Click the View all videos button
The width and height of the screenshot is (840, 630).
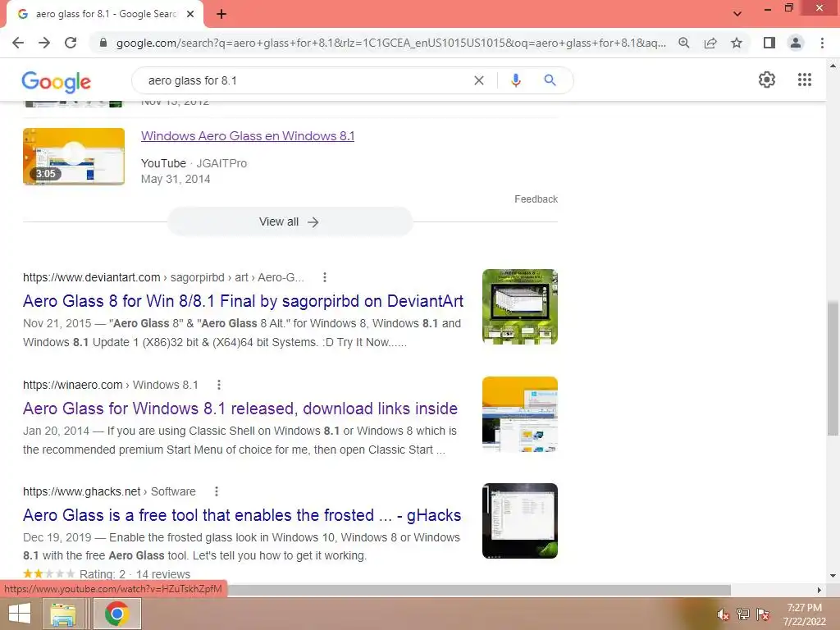click(290, 221)
